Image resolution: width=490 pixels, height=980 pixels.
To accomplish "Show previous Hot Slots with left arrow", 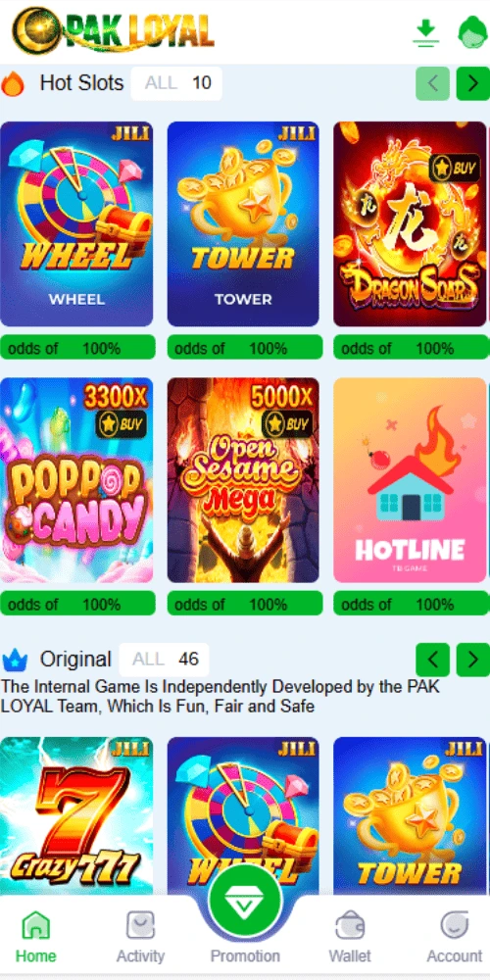I will click(x=432, y=83).
